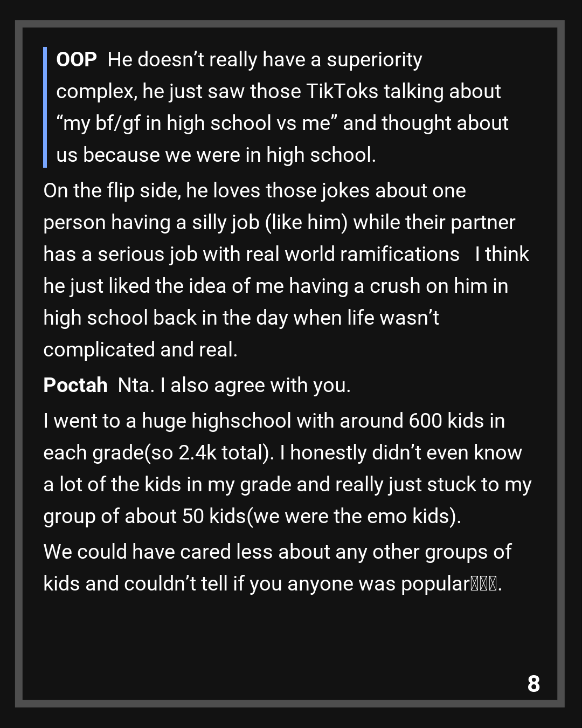Click the "Nta." verdict text
Viewport: 582px width, 728px height.
coord(136,386)
